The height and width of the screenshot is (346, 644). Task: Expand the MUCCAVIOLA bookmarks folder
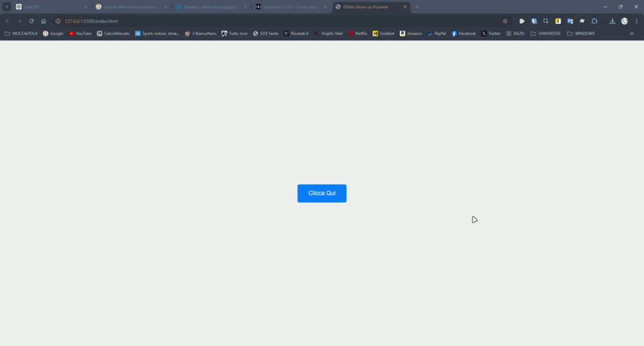pos(21,33)
